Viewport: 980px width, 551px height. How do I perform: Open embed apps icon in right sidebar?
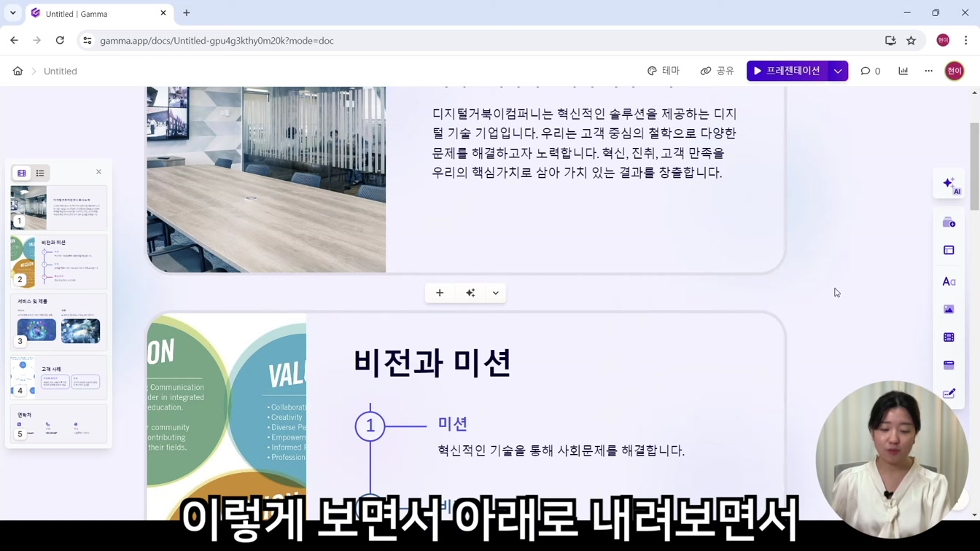949,365
